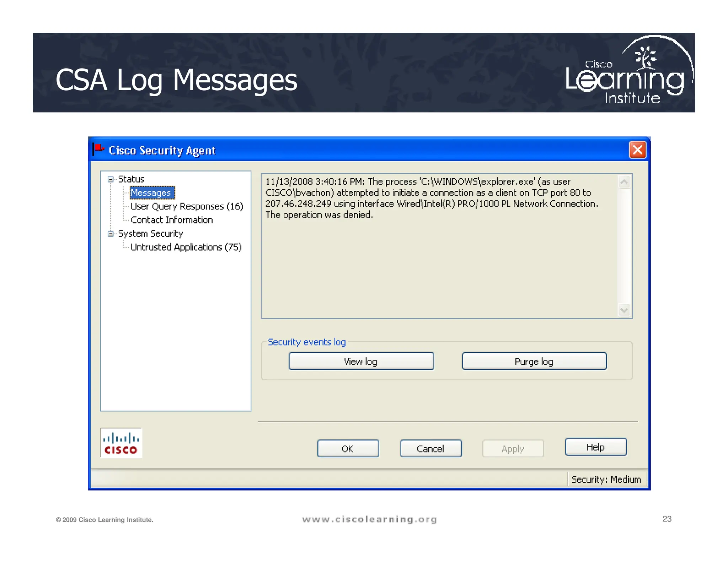The image size is (728, 562).
Task: Click the Cisco Learning Institute logo
Action: click(630, 70)
